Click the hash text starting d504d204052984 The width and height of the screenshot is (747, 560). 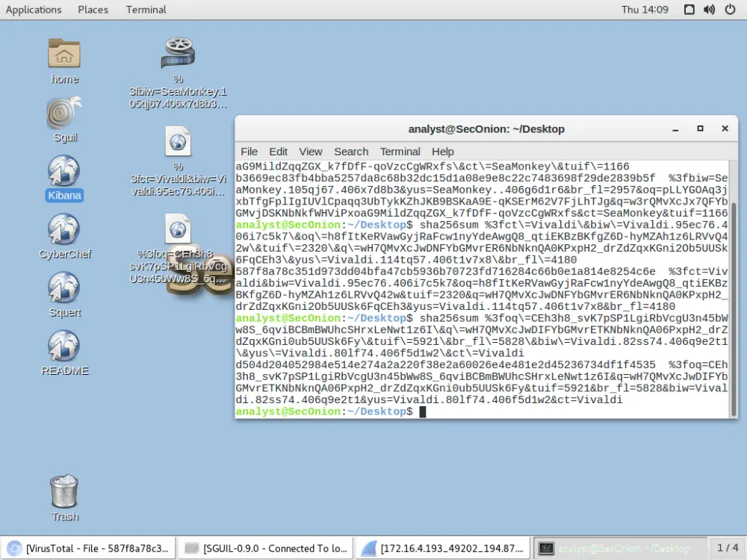(445, 365)
